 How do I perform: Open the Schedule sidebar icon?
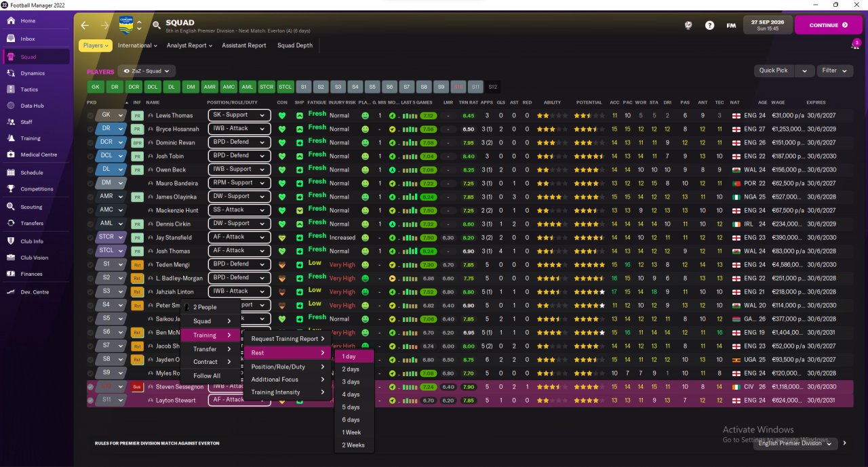click(x=12, y=173)
